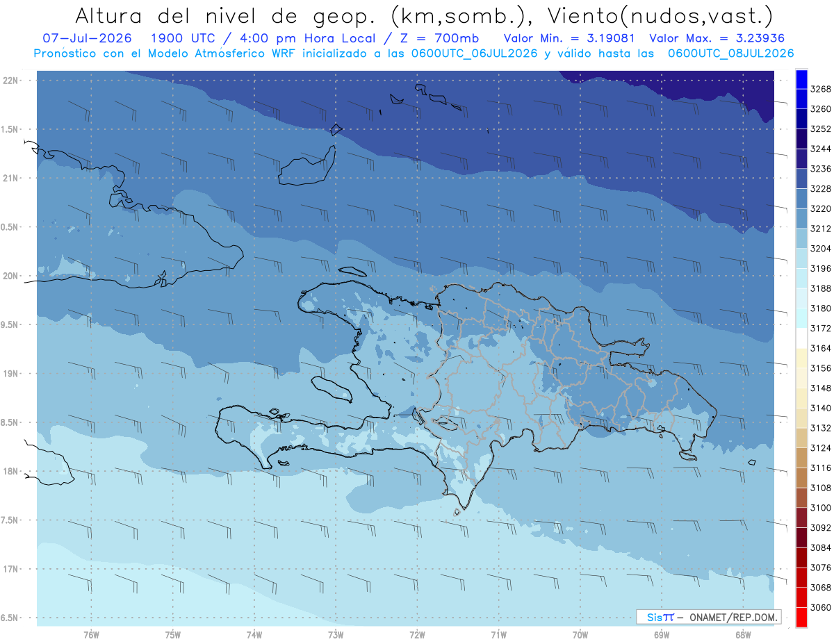Click the color swatch between 3164 and 3156
Viewport: 834px width, 644px height.
tap(801, 358)
